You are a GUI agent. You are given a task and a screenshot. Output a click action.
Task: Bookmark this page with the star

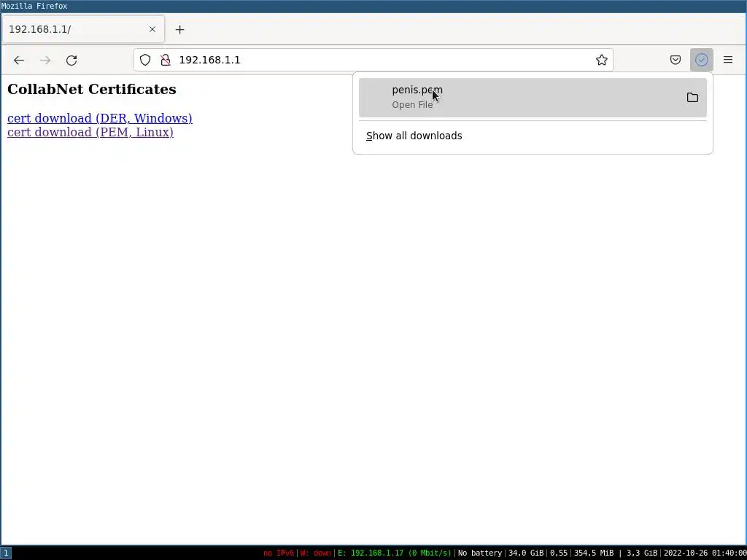coord(601,60)
